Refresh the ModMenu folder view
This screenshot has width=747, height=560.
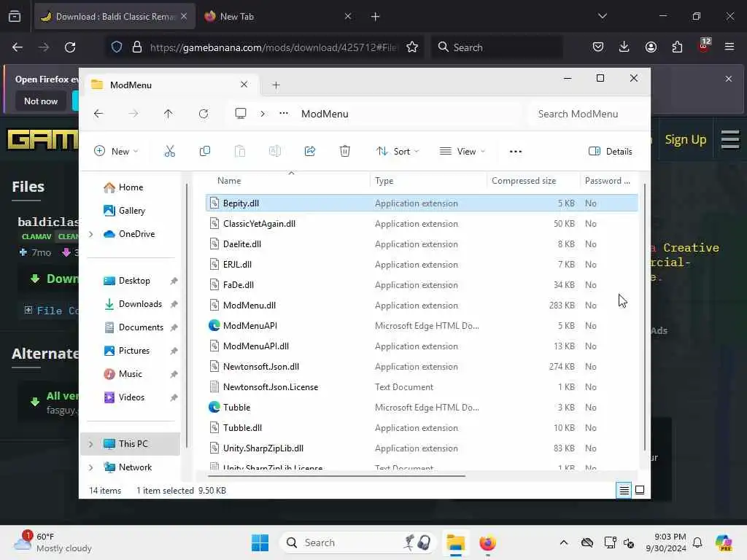coord(204,114)
